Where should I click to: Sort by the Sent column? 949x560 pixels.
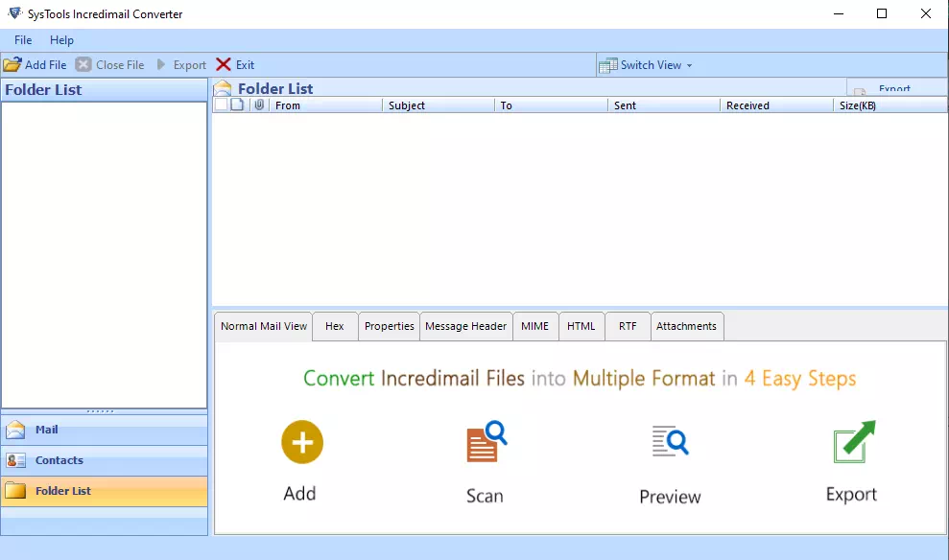coord(663,105)
